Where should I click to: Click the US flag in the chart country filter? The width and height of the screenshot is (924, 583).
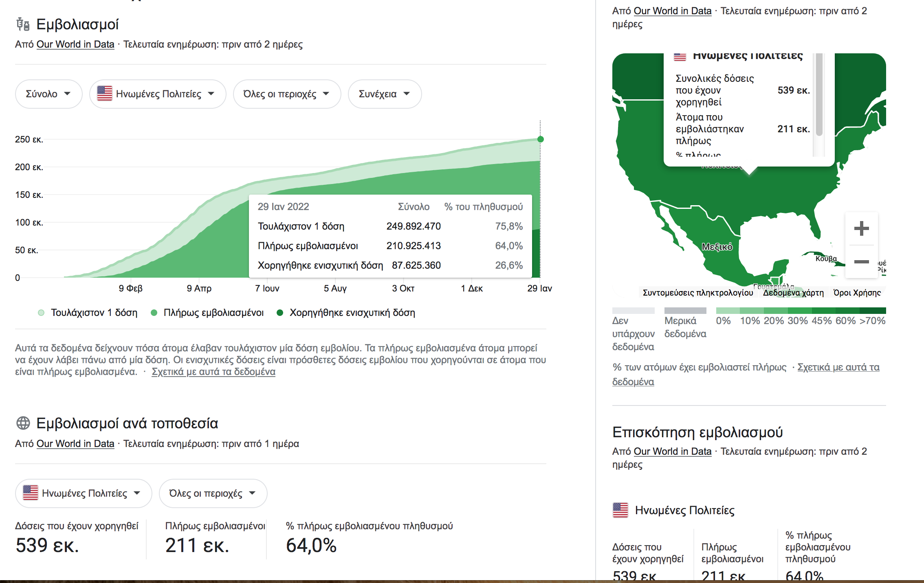point(105,94)
